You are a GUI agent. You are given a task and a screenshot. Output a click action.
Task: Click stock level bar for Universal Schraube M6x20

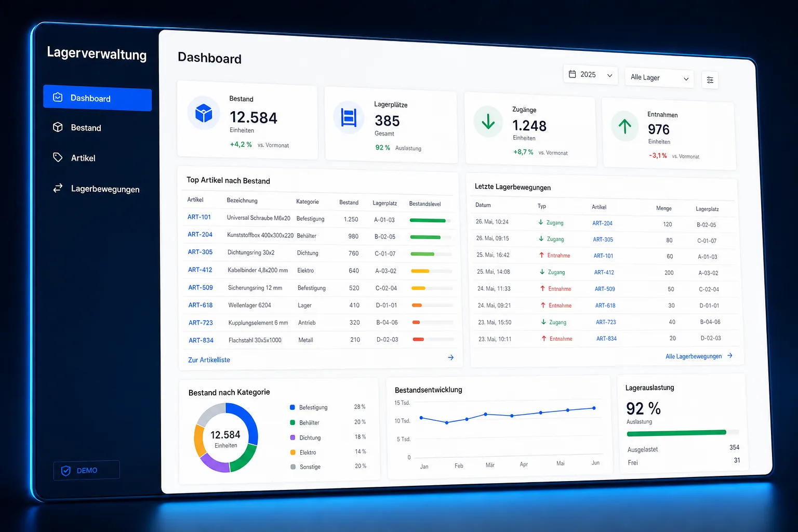(x=430, y=220)
